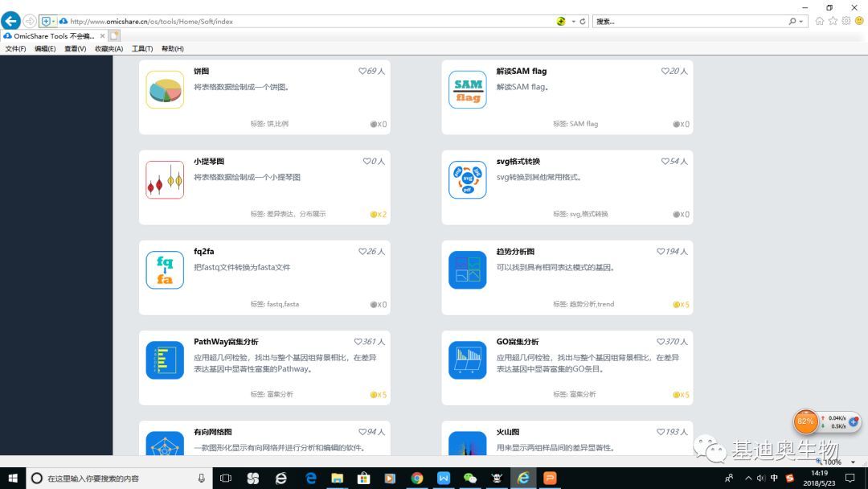Go back with the browser back arrow
Viewport: 868px width, 489px height.
[10, 21]
